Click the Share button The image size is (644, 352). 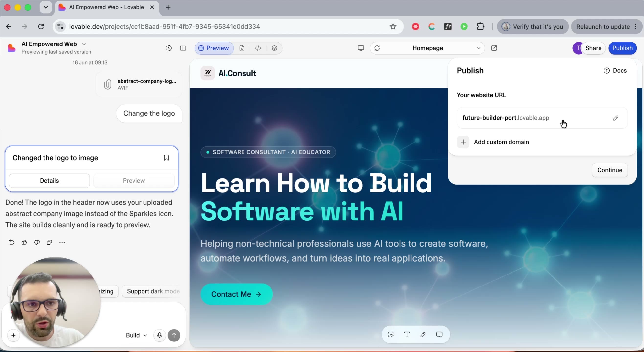593,48
